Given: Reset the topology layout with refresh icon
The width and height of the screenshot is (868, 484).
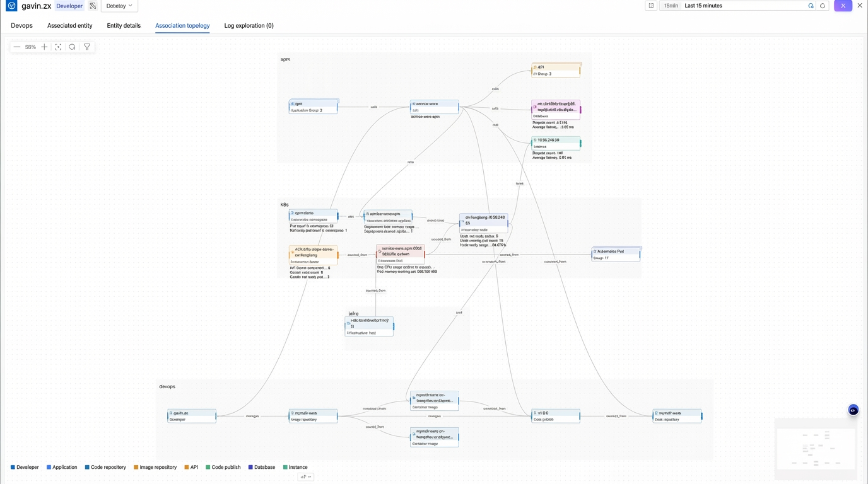Looking at the screenshot, I should point(73,47).
